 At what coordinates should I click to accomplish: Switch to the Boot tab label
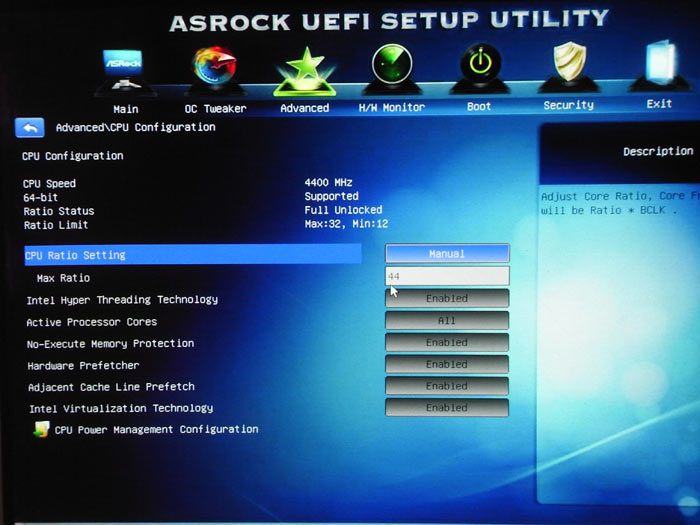coord(479,107)
